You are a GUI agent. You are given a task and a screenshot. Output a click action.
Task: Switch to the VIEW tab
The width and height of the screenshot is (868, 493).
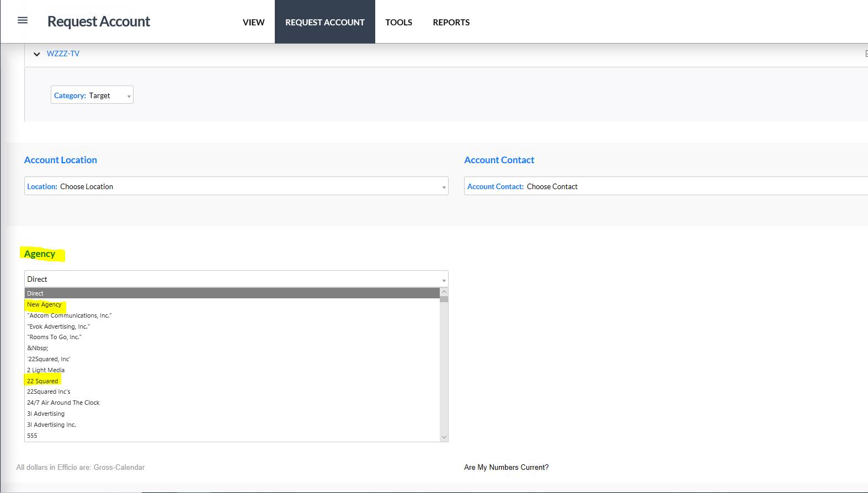coord(254,22)
